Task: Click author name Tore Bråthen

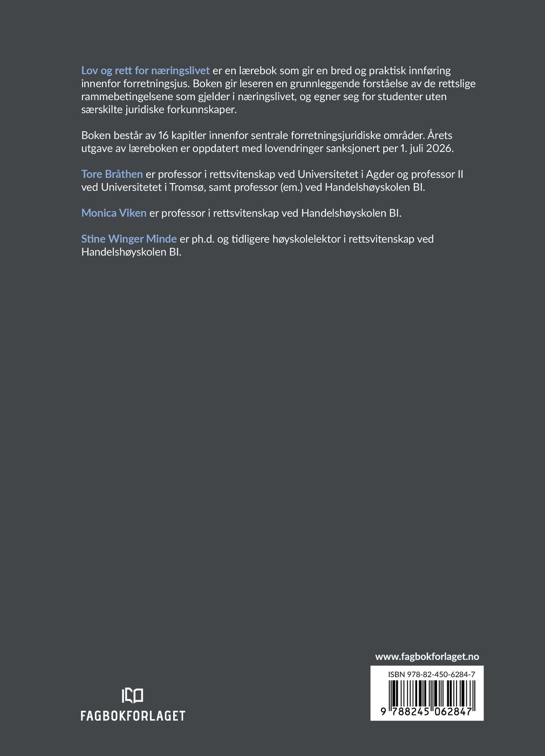Action: click(112, 174)
